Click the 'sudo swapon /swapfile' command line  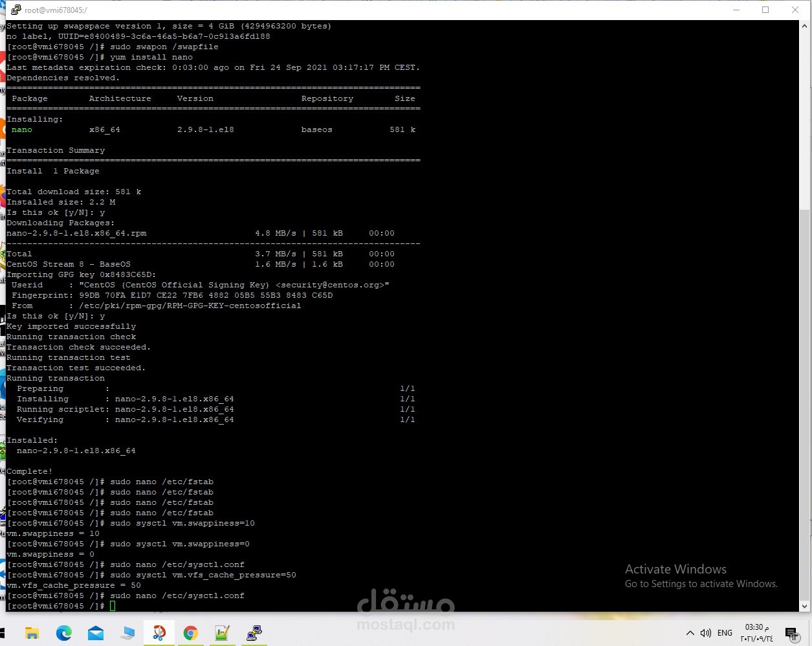click(113, 47)
